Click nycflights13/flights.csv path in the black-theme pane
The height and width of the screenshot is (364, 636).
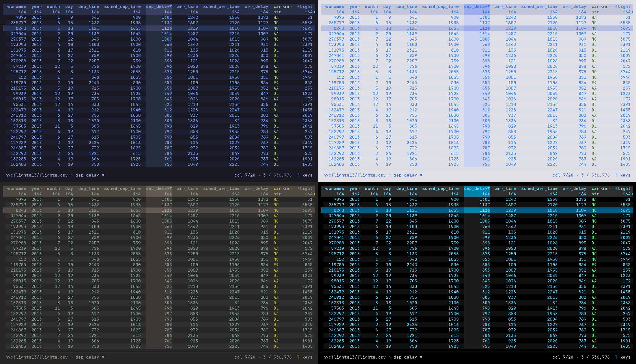pos(354,357)
